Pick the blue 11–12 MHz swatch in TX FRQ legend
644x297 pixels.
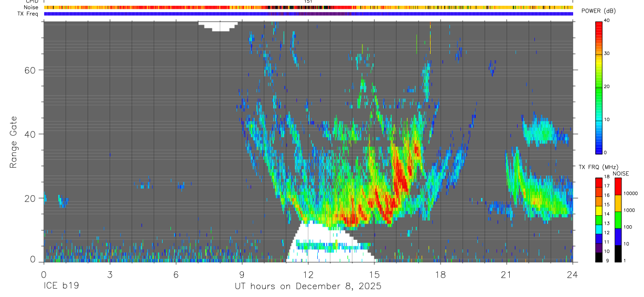599,239
